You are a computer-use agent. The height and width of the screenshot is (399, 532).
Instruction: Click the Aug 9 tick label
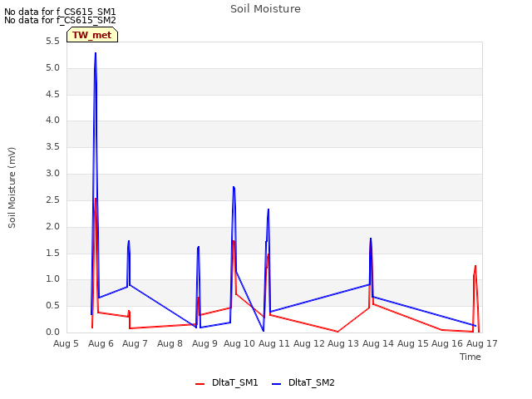[x=204, y=343]
